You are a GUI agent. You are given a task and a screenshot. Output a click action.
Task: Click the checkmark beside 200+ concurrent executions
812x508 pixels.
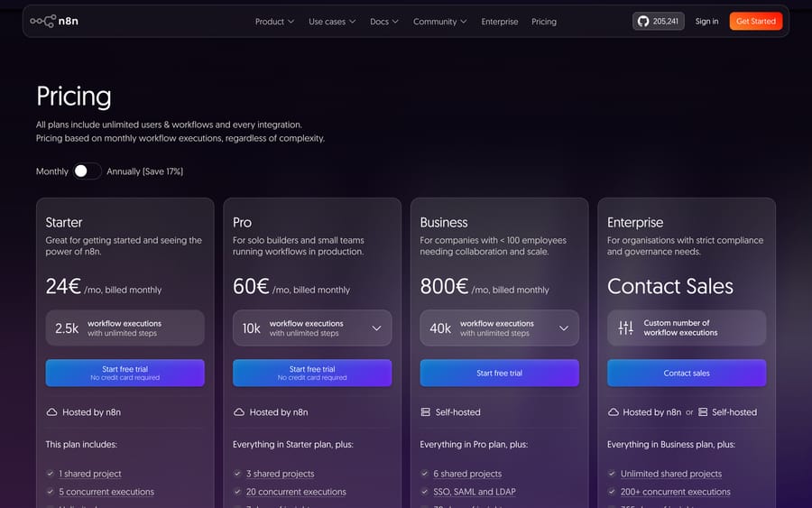pos(612,492)
